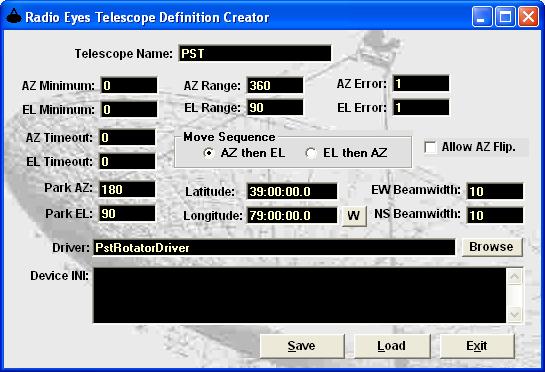Click the AZ Minimum input field

coord(129,85)
